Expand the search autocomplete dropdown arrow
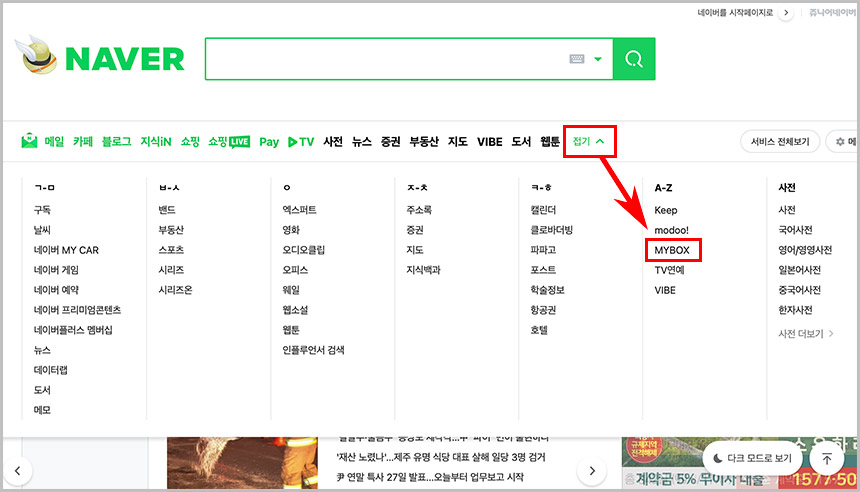Image resolution: width=860 pixels, height=492 pixels. (x=598, y=59)
